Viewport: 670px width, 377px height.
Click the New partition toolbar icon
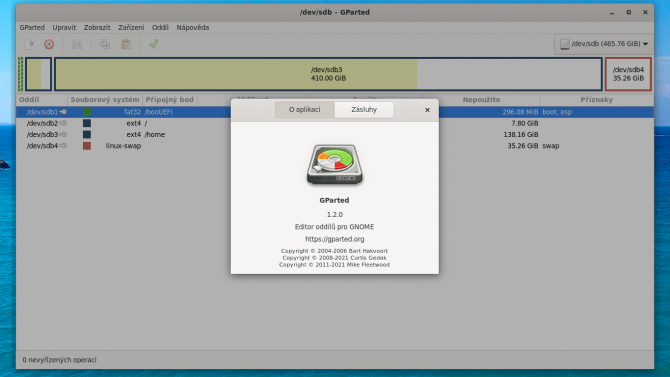[29, 44]
